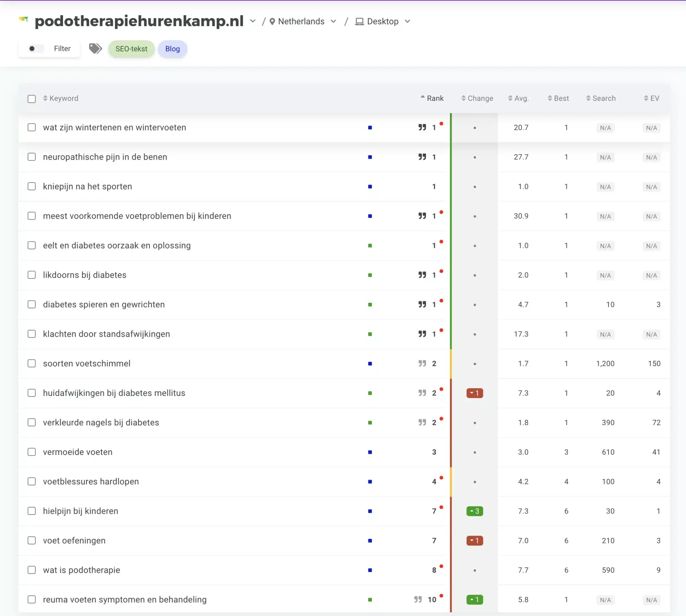This screenshot has width=686, height=616.
Task: Check the box for kniepijn na het sporten
Action: 31,187
